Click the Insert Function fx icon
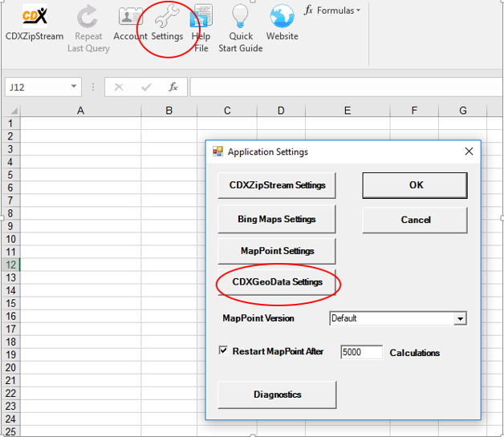The height and width of the screenshot is (437, 504). point(173,87)
